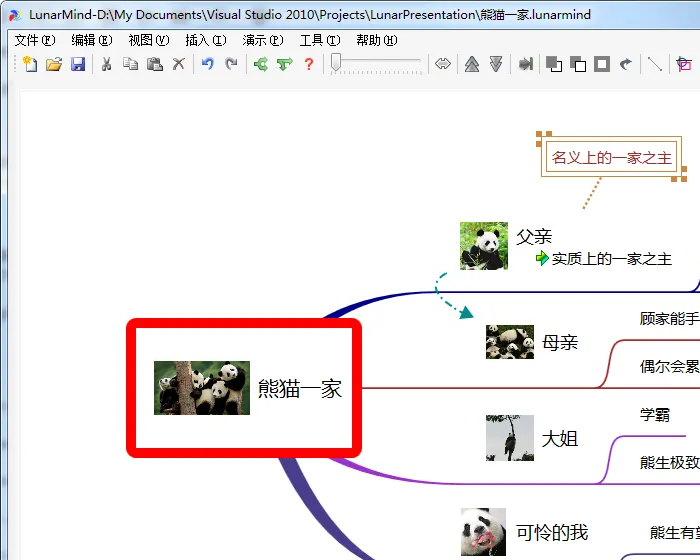This screenshot has width=700, height=560.
Task: Click the zoom slider handle
Action: click(336, 63)
